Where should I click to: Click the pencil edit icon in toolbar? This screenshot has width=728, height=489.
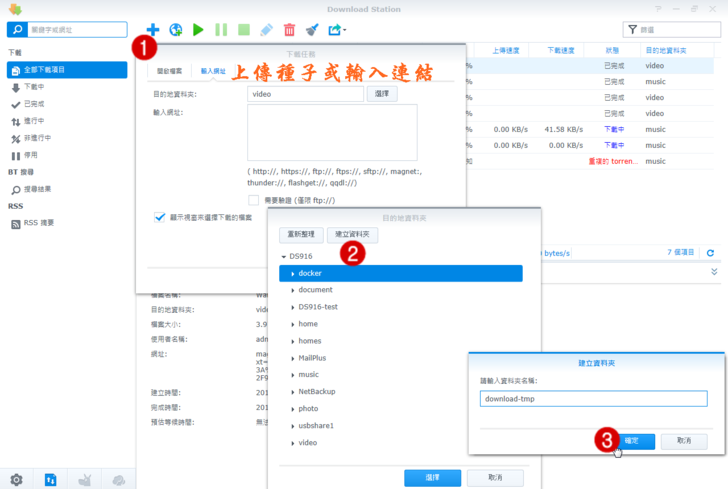point(266,30)
